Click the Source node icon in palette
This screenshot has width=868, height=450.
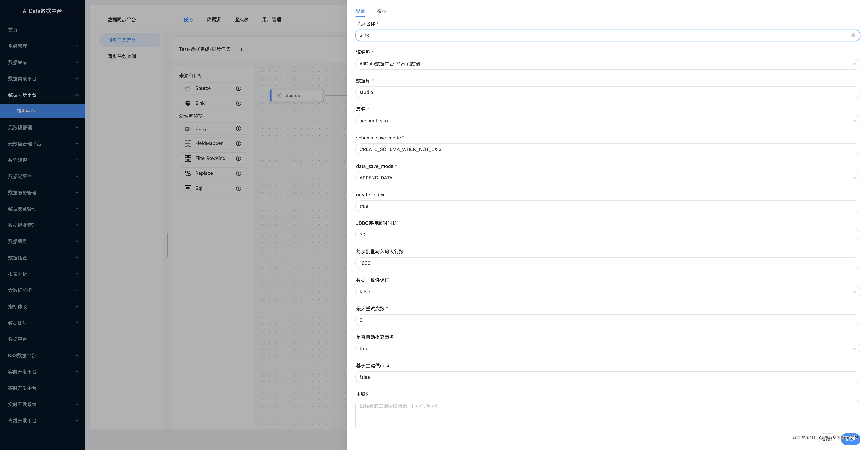pyautogui.click(x=188, y=88)
